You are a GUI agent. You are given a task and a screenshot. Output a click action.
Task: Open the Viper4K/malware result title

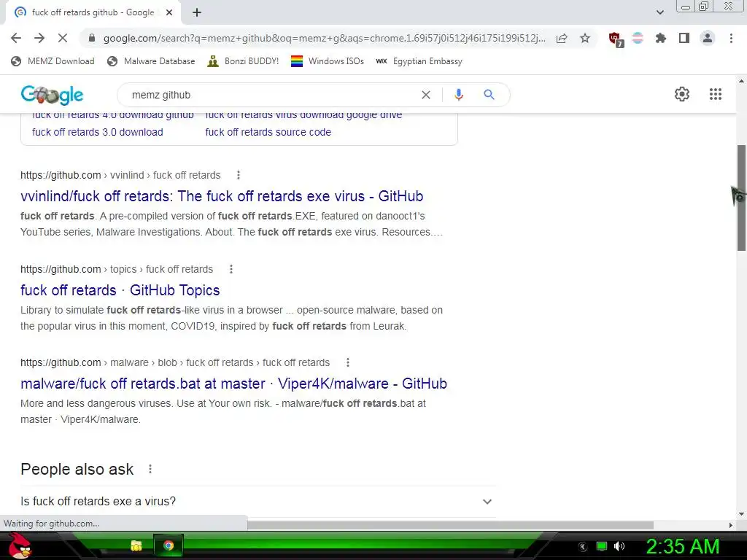click(234, 384)
